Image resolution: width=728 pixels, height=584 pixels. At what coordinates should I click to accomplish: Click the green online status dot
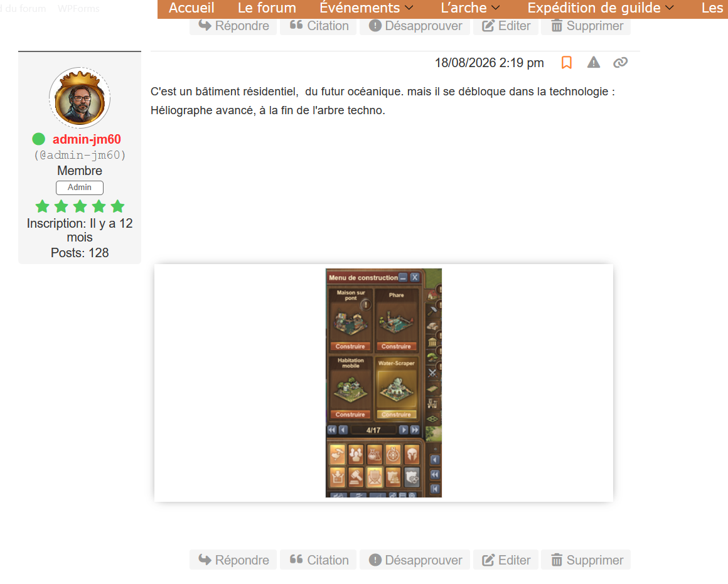click(x=38, y=139)
